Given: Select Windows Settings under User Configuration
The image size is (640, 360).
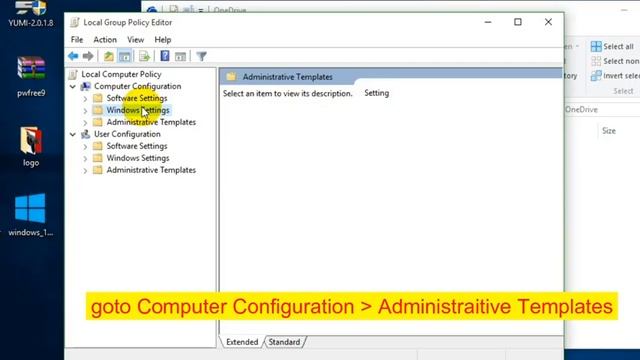Looking at the screenshot, I should point(138,158).
